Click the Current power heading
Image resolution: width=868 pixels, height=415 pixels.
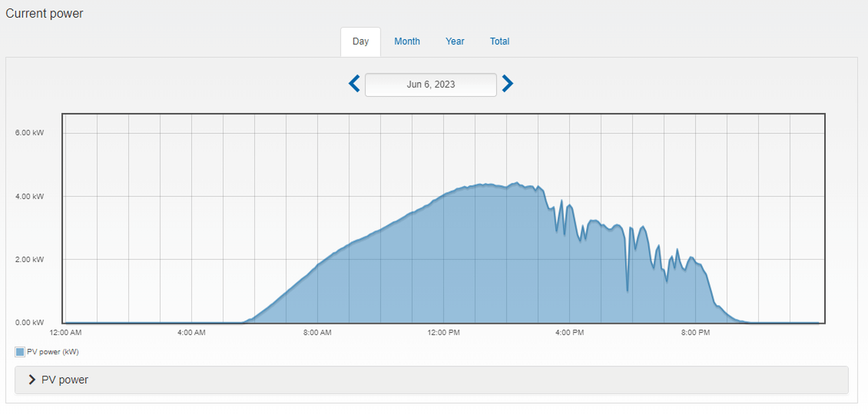[44, 14]
